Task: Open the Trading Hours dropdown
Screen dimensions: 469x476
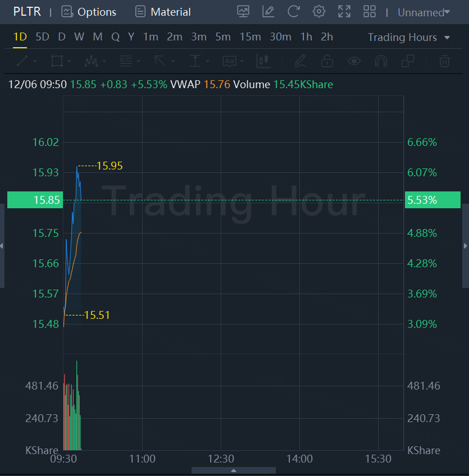Action: pyautogui.click(x=409, y=37)
